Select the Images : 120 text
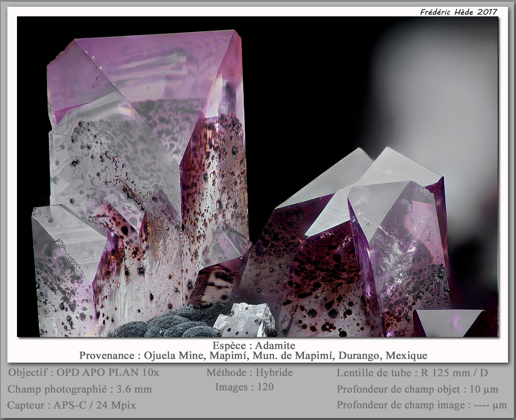 coord(244,387)
